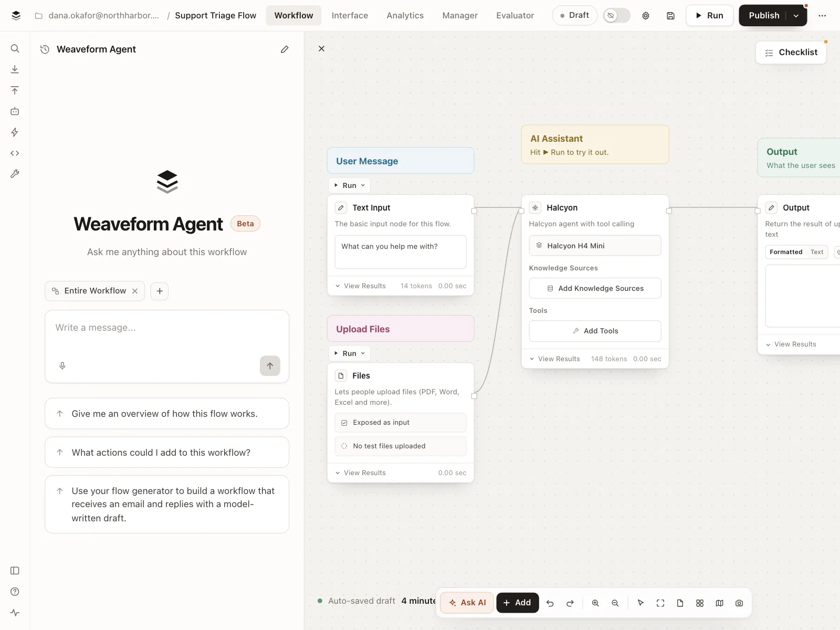The width and height of the screenshot is (840, 630).
Task: Select Text output display mode
Action: 817,252
